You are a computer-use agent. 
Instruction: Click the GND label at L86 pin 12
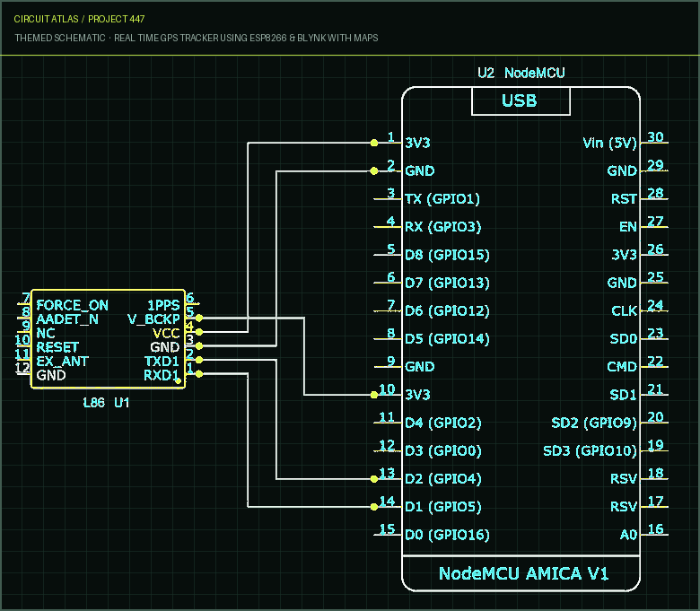(51, 375)
